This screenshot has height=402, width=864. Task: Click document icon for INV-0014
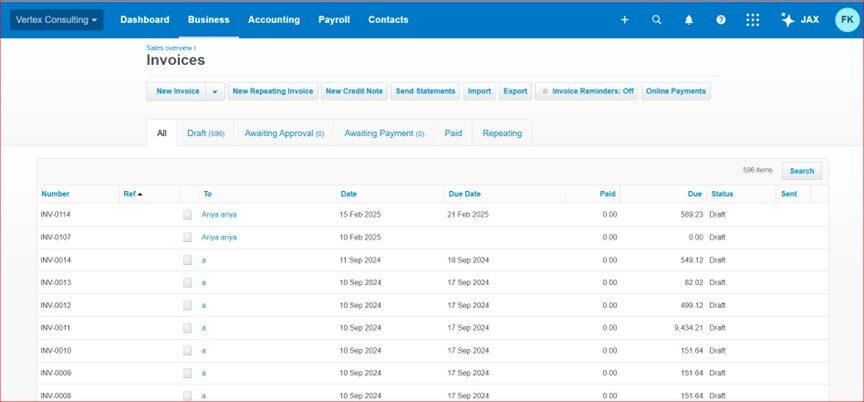(x=187, y=260)
